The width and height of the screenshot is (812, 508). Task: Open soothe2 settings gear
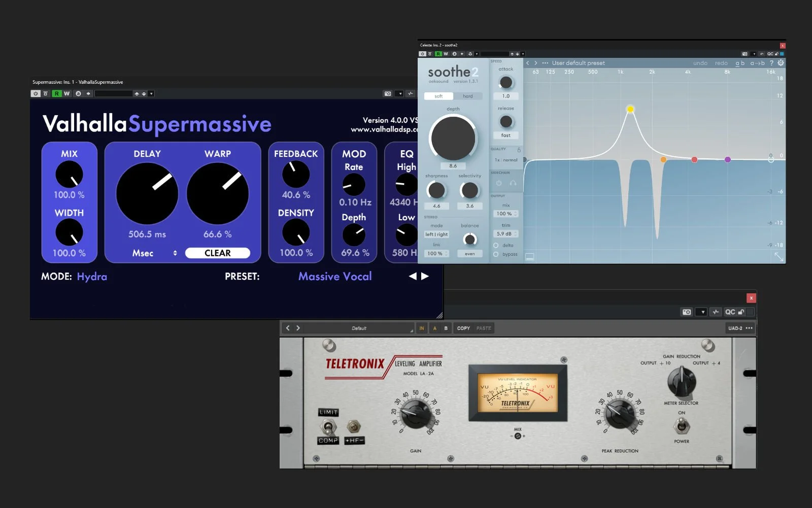coord(781,63)
